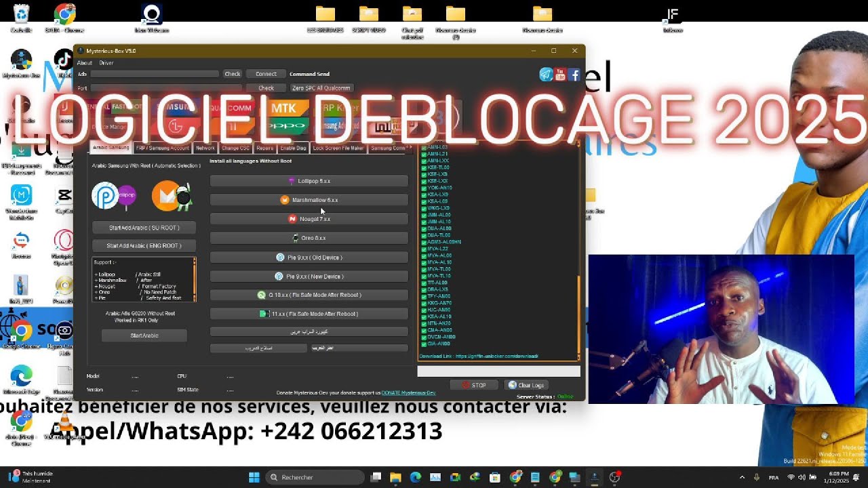
Task: Switch to the Change CSC tab
Action: pos(235,148)
